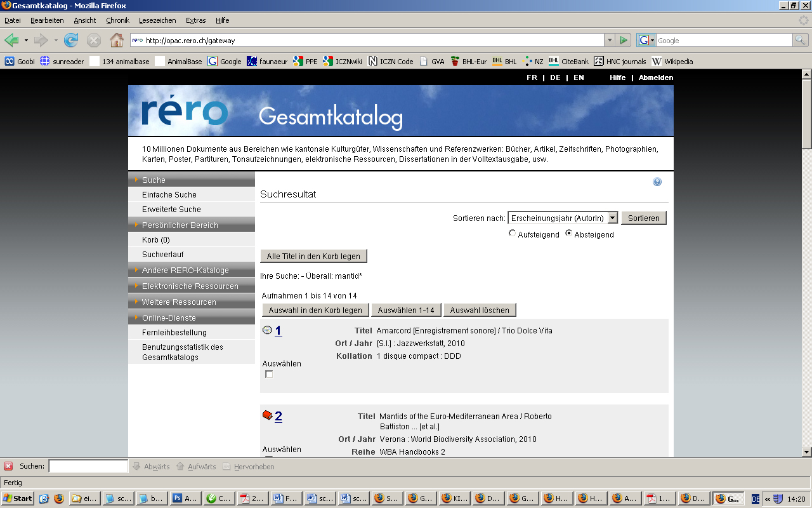Viewport: 812px width, 508px height.
Task: Close the find bar with red X
Action: point(8,466)
